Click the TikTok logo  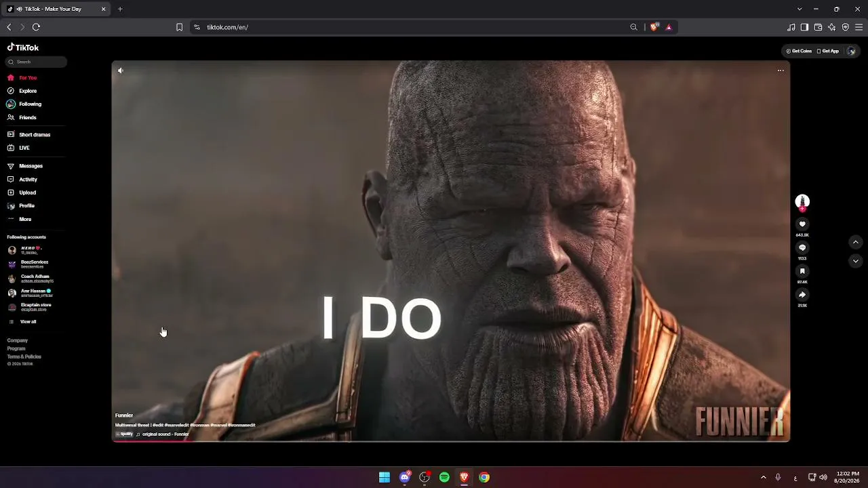coord(23,47)
